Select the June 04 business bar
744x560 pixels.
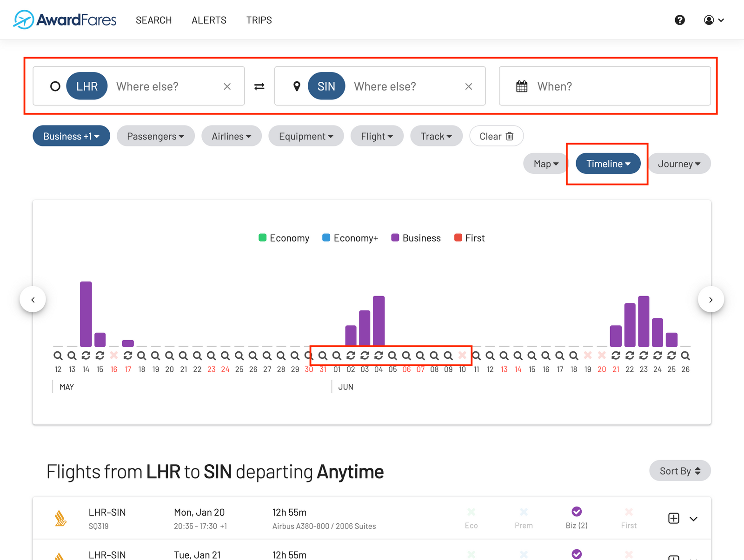point(379,321)
